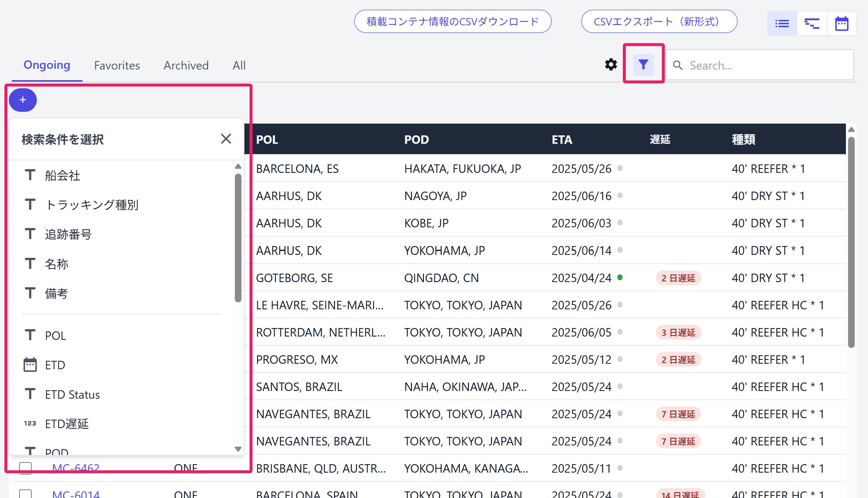Image resolution: width=868 pixels, height=498 pixels.
Task: Tick checkbox for row MC-6014
Action: point(25,494)
